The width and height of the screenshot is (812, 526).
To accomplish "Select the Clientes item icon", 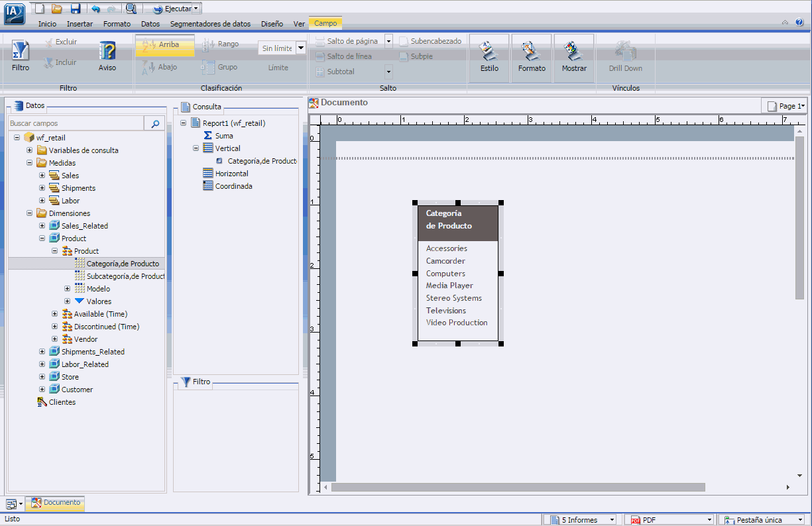I will coord(41,402).
